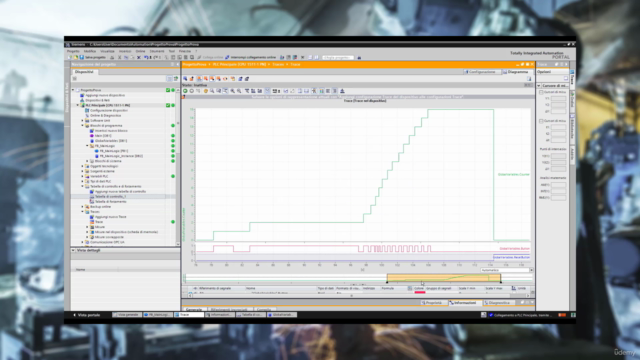
Task: Click the first icon in the trace toolbar
Action: click(x=185, y=79)
